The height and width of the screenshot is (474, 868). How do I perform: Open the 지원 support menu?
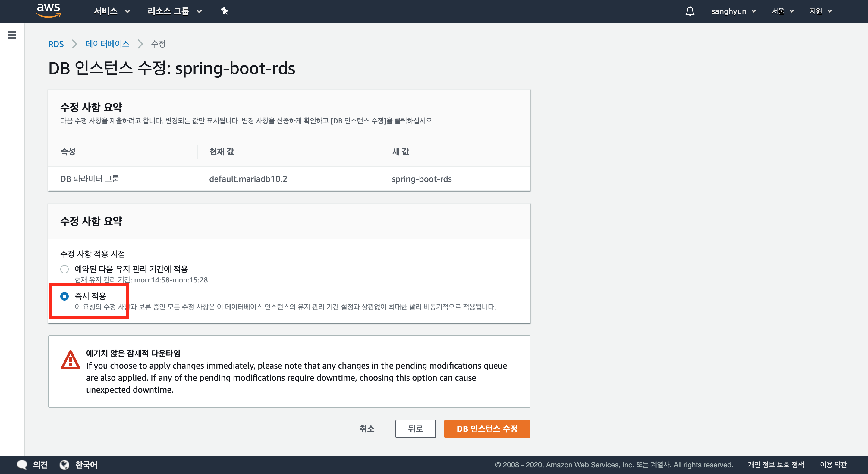point(820,11)
